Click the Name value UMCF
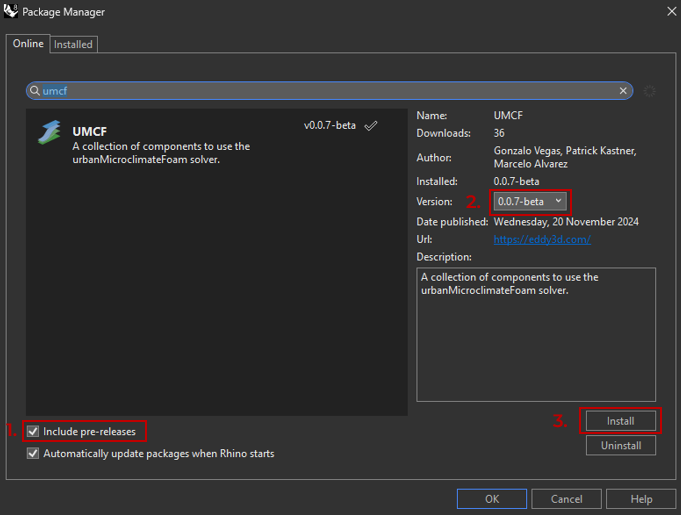The height and width of the screenshot is (515, 681). 508,116
